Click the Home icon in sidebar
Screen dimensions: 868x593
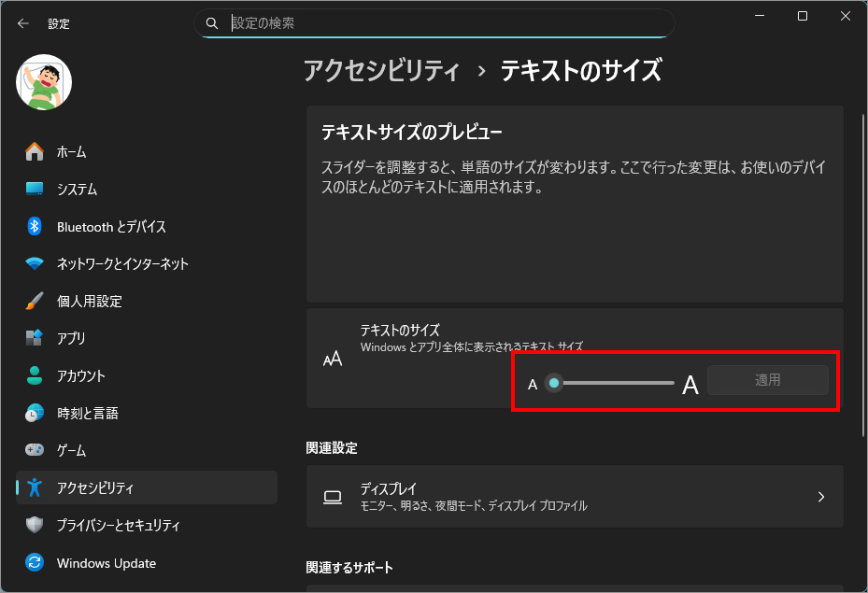tap(35, 151)
